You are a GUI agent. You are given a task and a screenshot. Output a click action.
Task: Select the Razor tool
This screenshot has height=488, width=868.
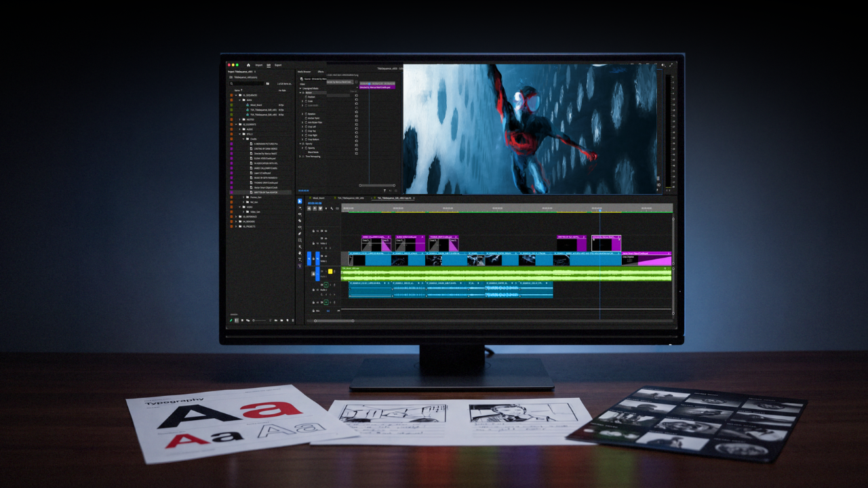(x=300, y=220)
